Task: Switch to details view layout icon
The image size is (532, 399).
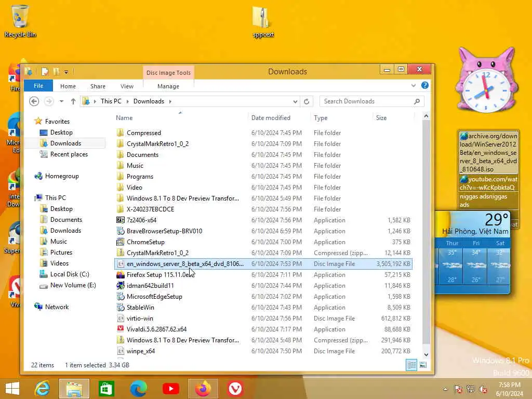Action: click(x=411, y=365)
